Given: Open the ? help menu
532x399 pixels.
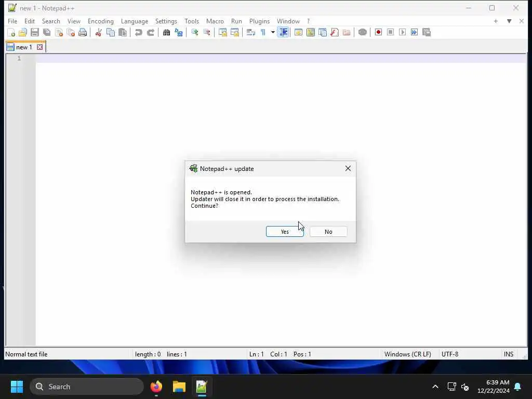Looking at the screenshot, I should tap(309, 21).
